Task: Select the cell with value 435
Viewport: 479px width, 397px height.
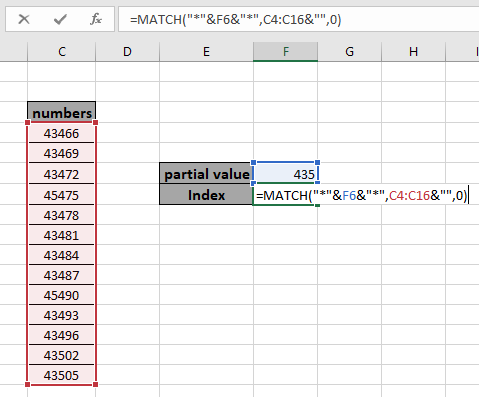Action: [286, 174]
